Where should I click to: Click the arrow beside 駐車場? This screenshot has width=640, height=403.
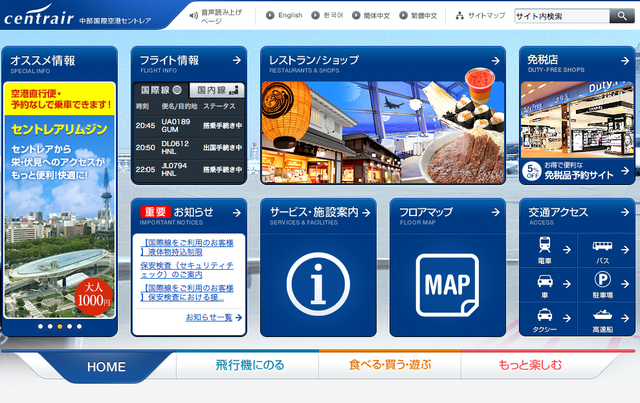point(625,284)
